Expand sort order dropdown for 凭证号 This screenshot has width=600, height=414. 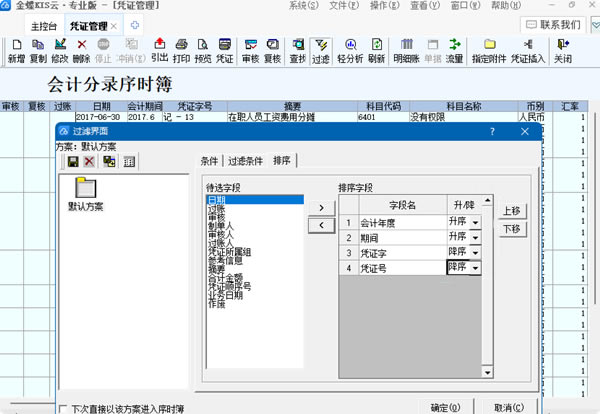pos(474,268)
